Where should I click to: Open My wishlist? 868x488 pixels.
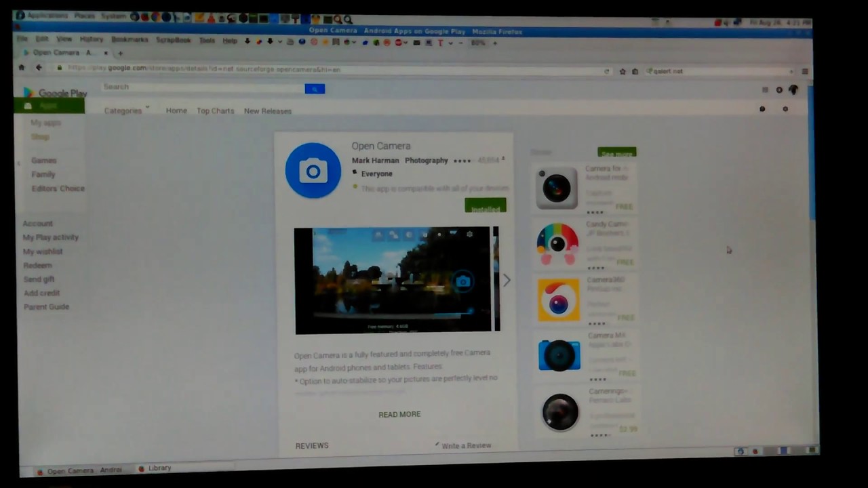43,251
